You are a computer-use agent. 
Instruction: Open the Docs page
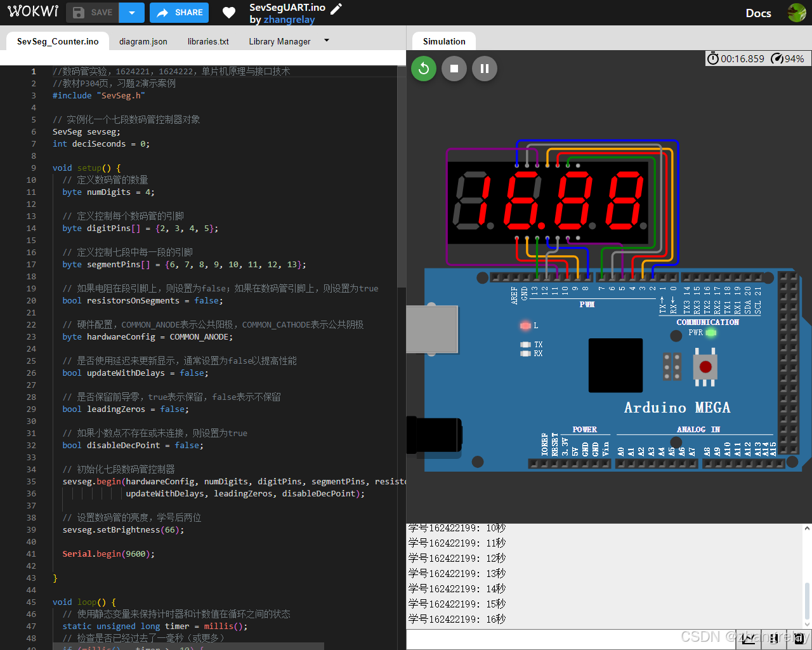(x=758, y=13)
